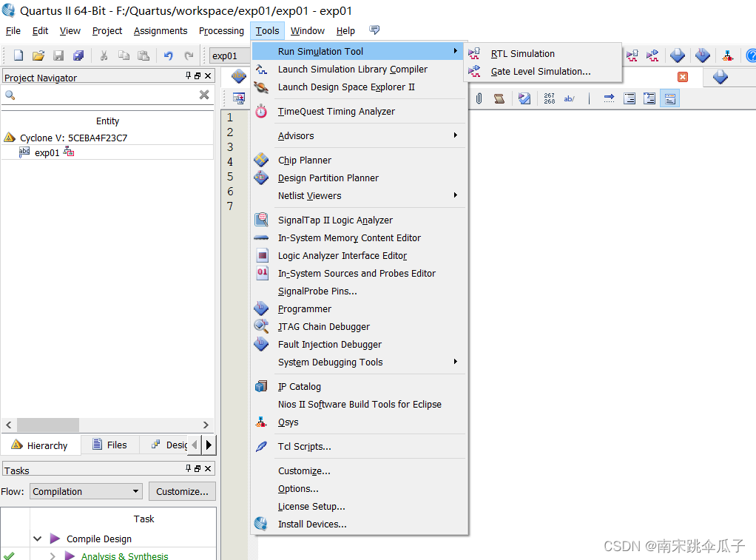Click the search magnifier icon in Project Navigator
756x560 pixels.
point(10,95)
